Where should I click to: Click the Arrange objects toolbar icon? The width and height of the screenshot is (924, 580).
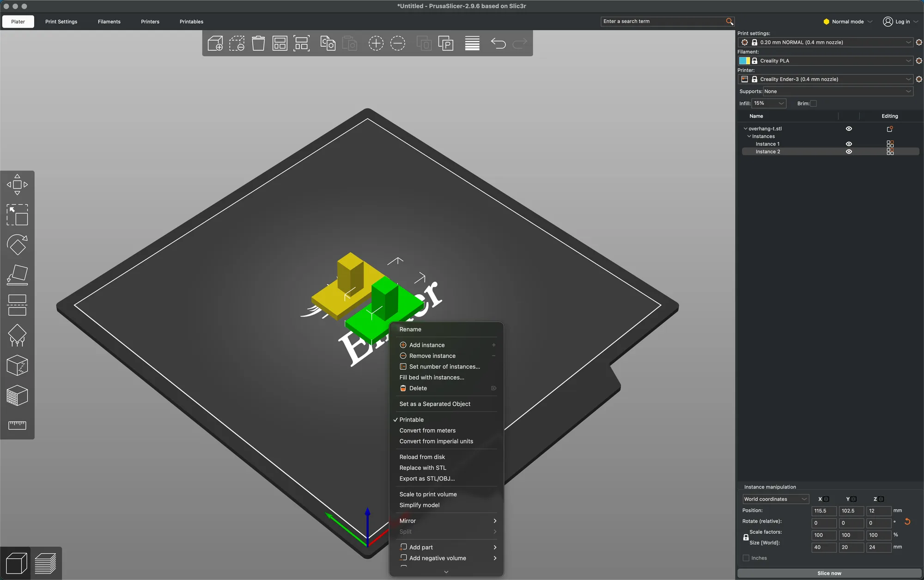tap(280, 43)
